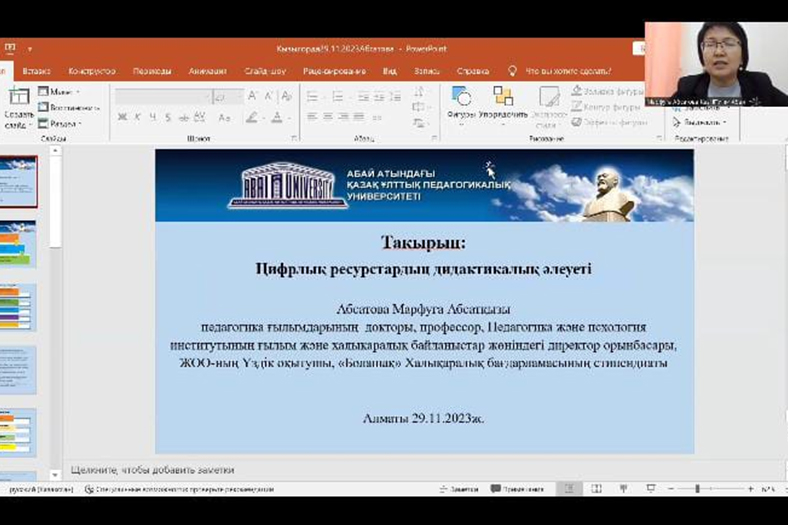Viewport: 788px width, 525px height.
Task: Click the Заливка фигуры (Shape Fill) icon
Action: tap(577, 91)
